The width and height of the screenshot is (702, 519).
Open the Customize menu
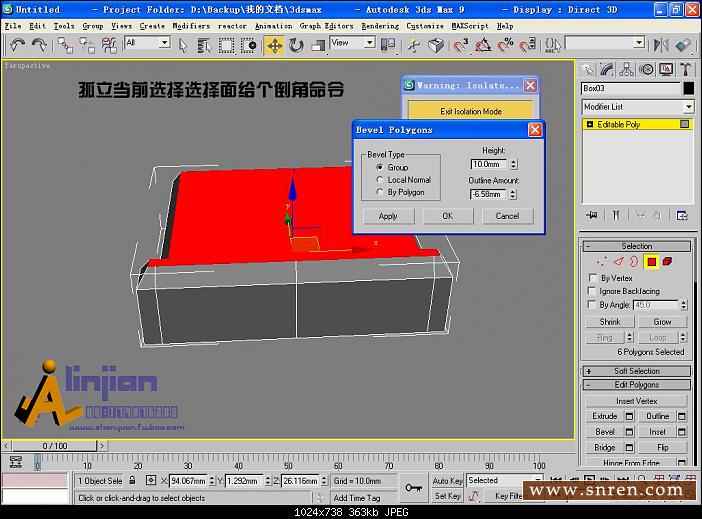(x=425, y=26)
